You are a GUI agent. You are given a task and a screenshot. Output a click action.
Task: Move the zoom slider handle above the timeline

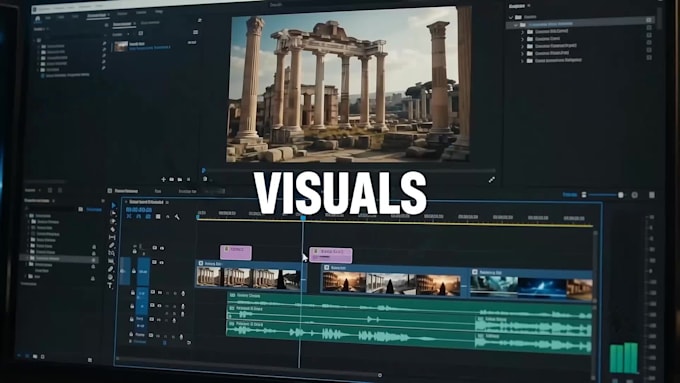coord(621,195)
